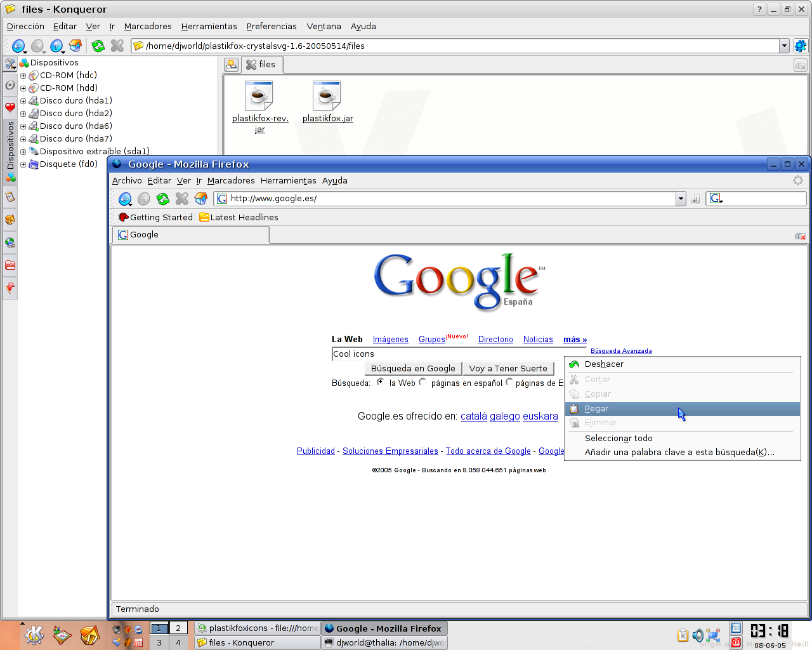Image resolution: width=812 pixels, height=650 pixels.
Task: Click Konqueror's new tab icon left of files tab
Action: tap(232, 65)
